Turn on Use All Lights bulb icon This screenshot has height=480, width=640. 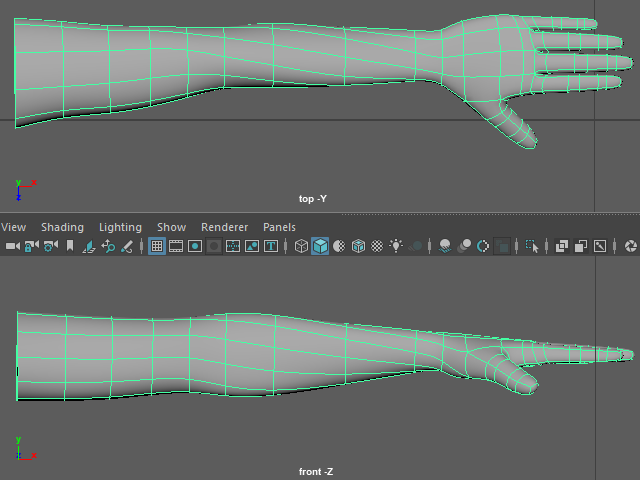(396, 246)
